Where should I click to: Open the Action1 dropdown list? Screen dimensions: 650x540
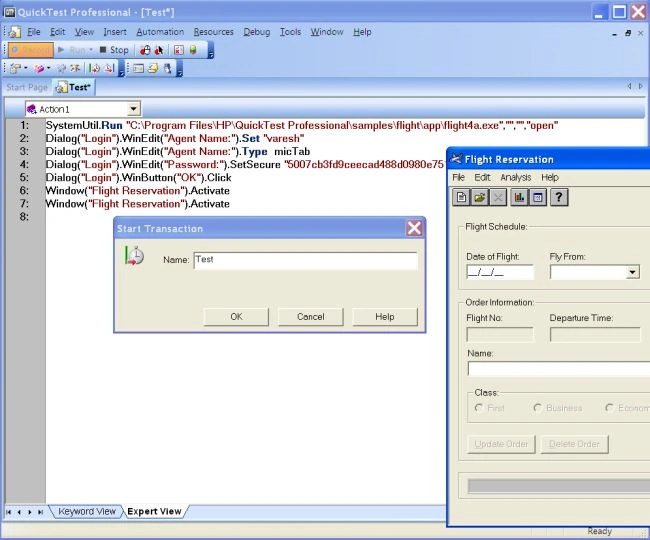click(133, 109)
